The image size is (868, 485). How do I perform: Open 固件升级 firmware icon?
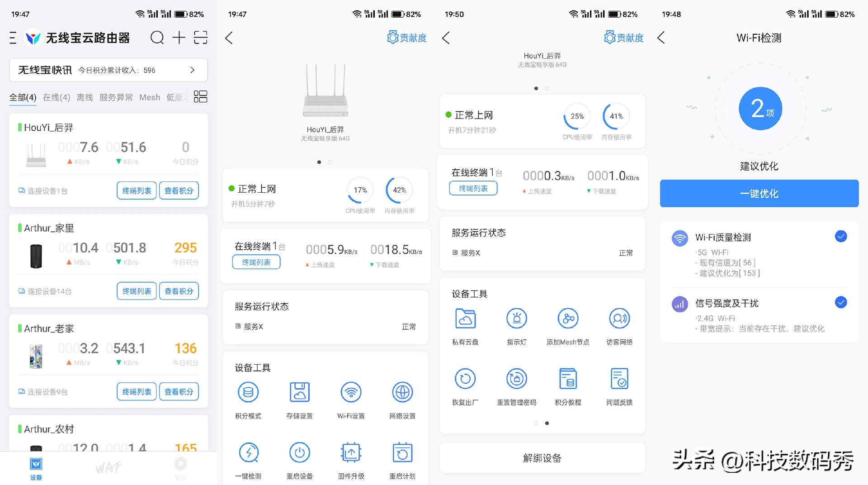pos(351,452)
